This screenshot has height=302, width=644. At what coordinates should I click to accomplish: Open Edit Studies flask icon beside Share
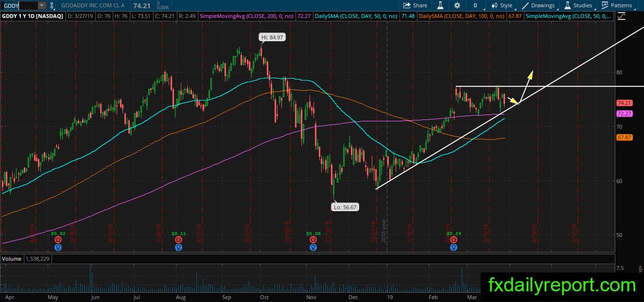pyautogui.click(x=441, y=5)
